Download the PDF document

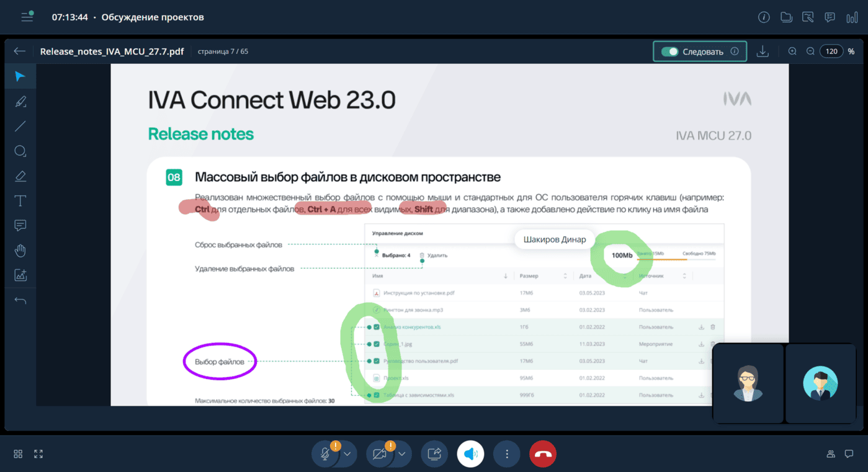[763, 51]
